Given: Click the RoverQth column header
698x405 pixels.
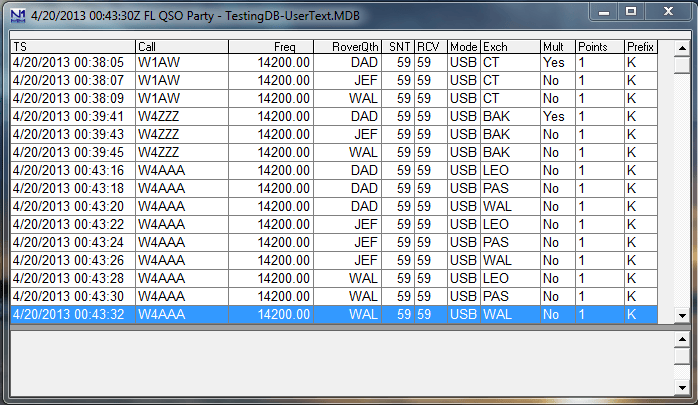Looking at the screenshot, I should tap(348, 47).
